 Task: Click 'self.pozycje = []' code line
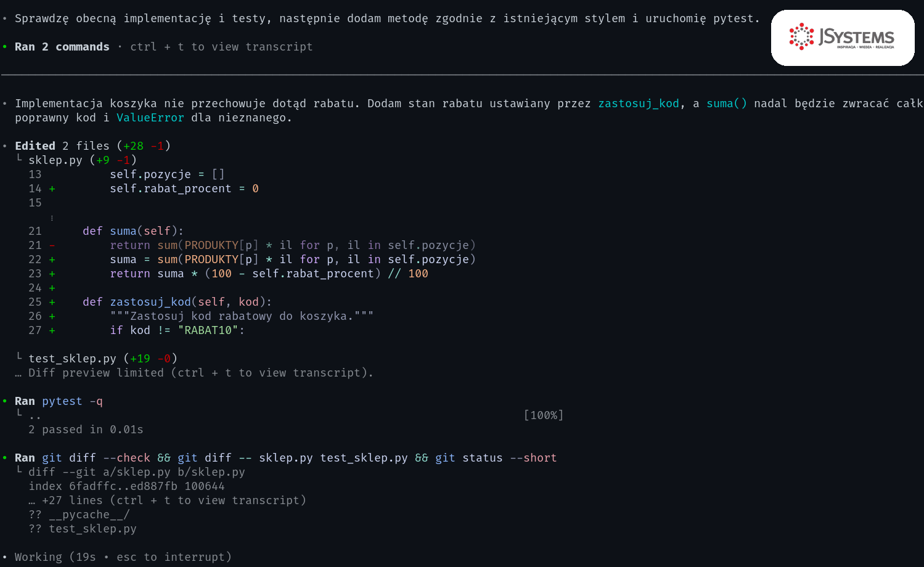167,174
